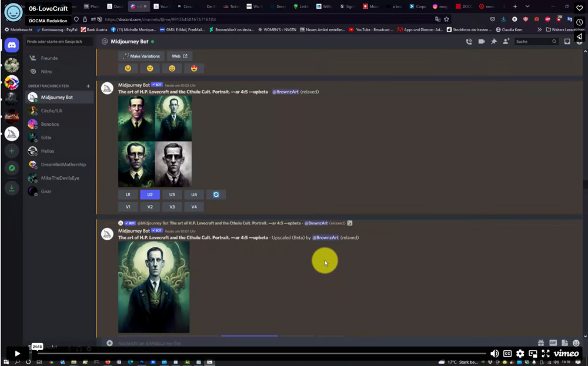Click the U4 upscale button
The width and height of the screenshot is (588, 366).
(194, 194)
